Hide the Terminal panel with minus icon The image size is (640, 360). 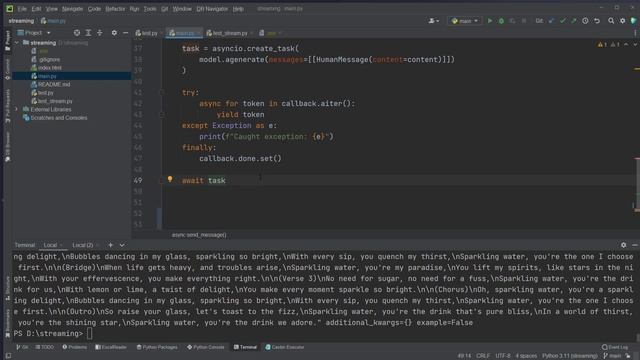pos(635,245)
